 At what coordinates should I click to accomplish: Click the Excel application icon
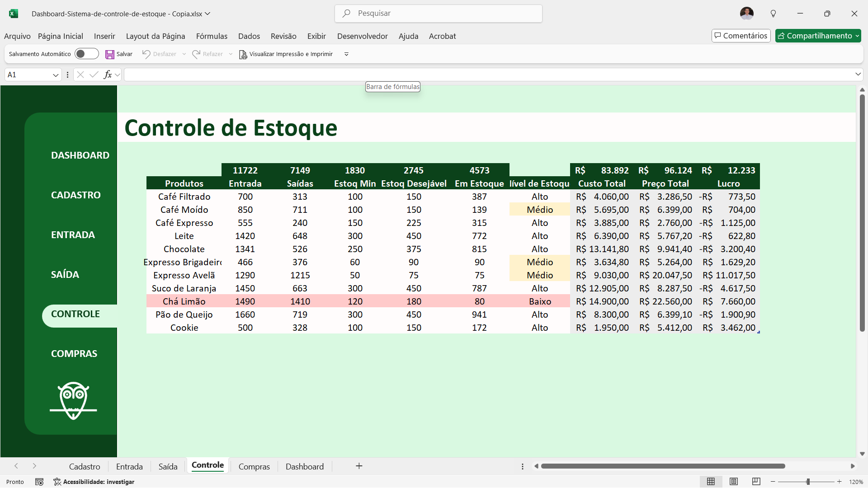pyautogui.click(x=14, y=14)
